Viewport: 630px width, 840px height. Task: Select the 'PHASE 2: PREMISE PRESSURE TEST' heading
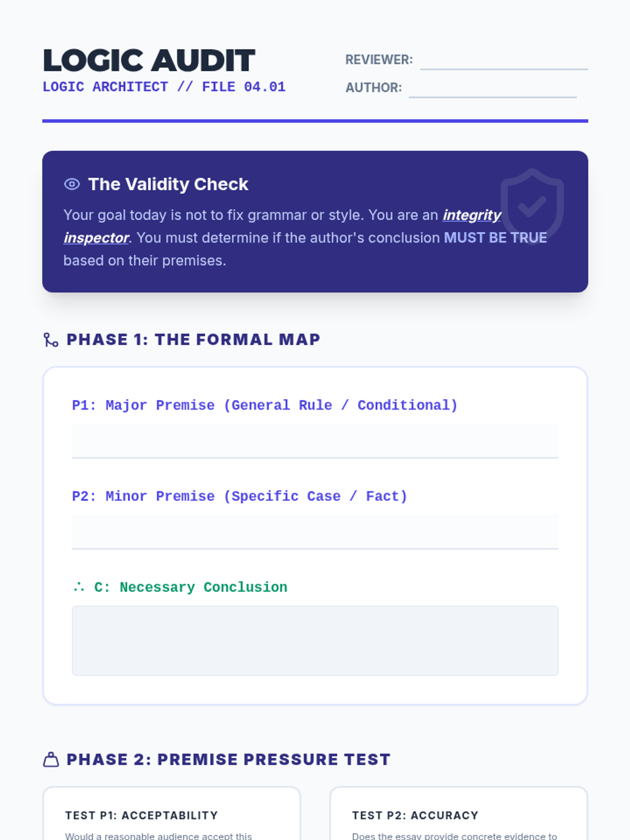[228, 760]
